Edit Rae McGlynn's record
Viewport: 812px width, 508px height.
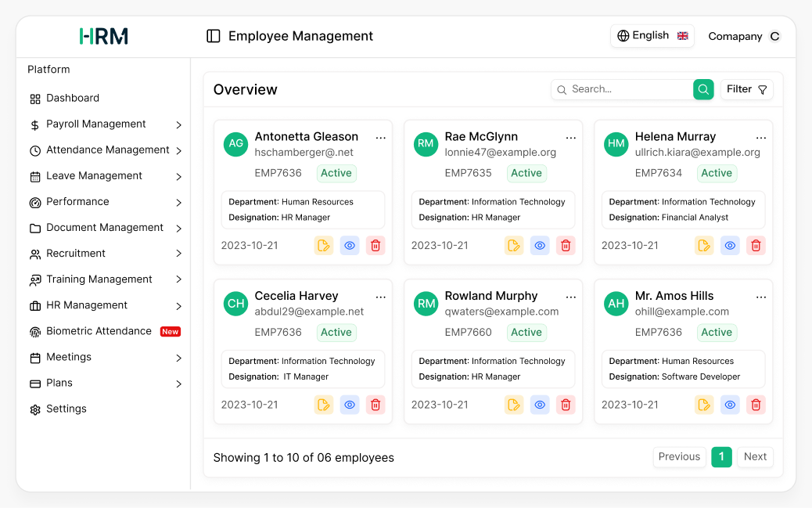(514, 245)
